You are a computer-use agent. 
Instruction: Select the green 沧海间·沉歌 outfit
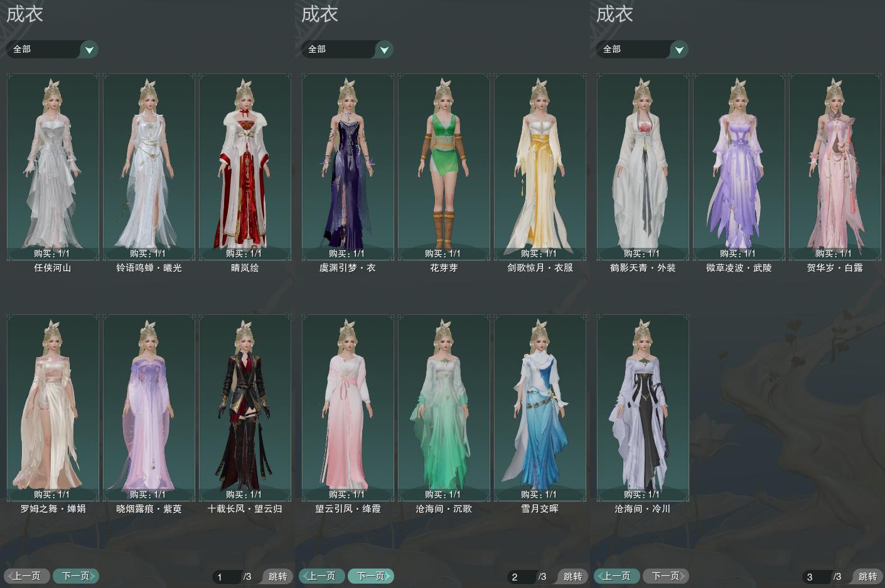[x=444, y=407]
